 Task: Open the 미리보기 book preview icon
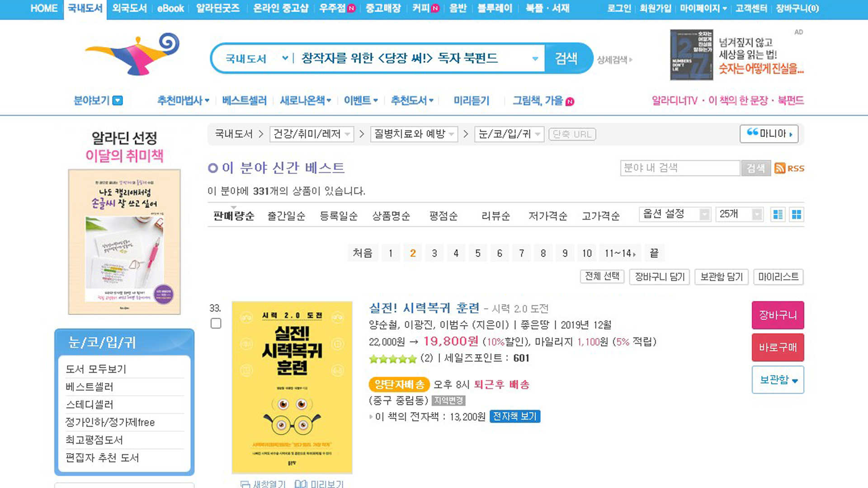point(301,483)
